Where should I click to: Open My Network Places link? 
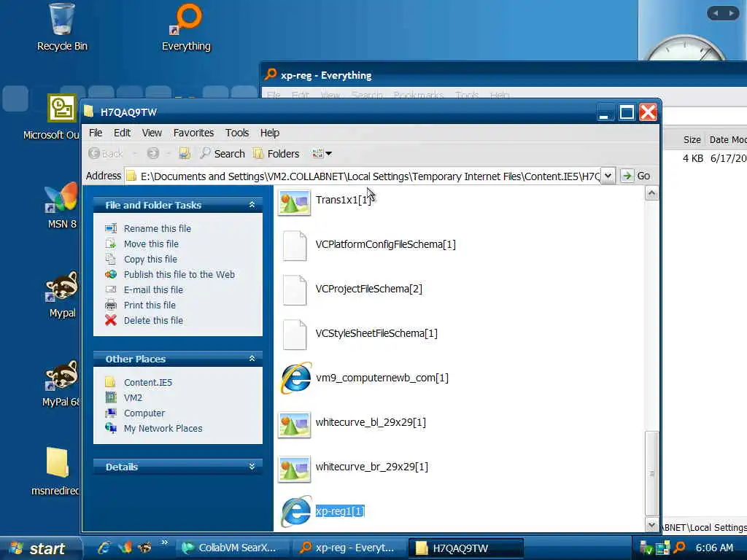click(163, 428)
